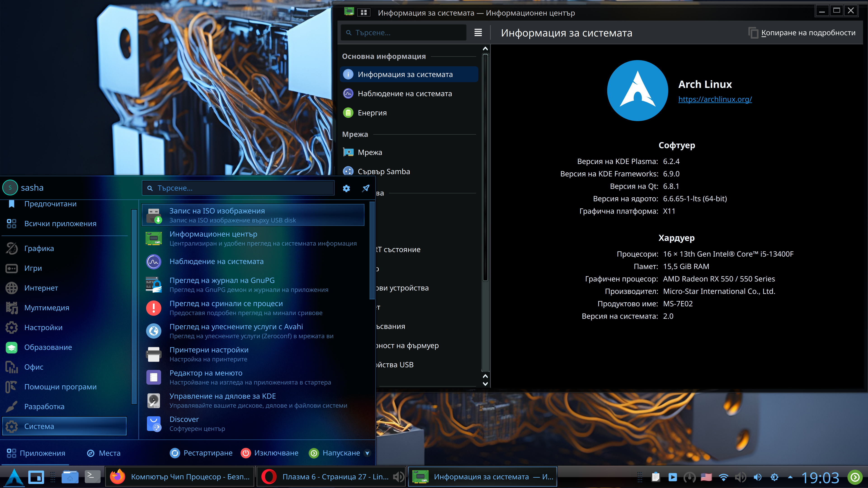Click the GnuPG log viewer icon

tap(154, 285)
